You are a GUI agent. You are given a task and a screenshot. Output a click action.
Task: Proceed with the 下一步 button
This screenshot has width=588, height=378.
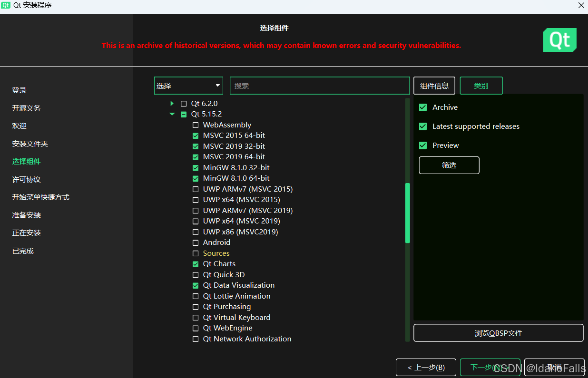point(490,368)
